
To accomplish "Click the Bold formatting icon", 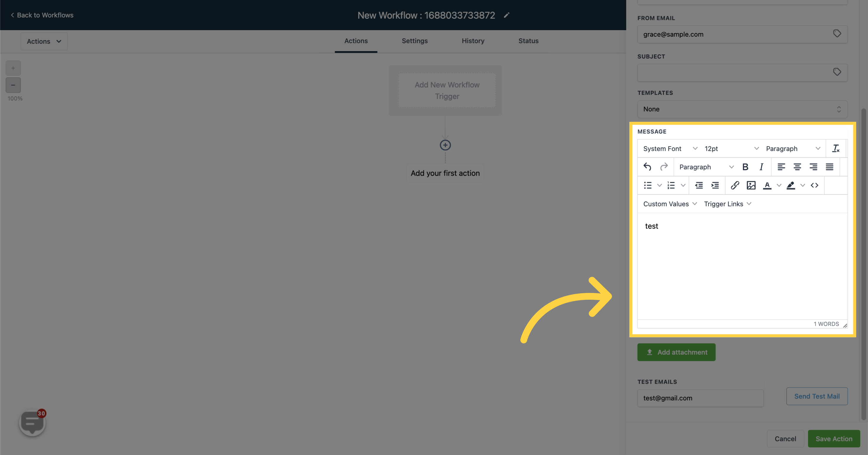I will click(745, 167).
